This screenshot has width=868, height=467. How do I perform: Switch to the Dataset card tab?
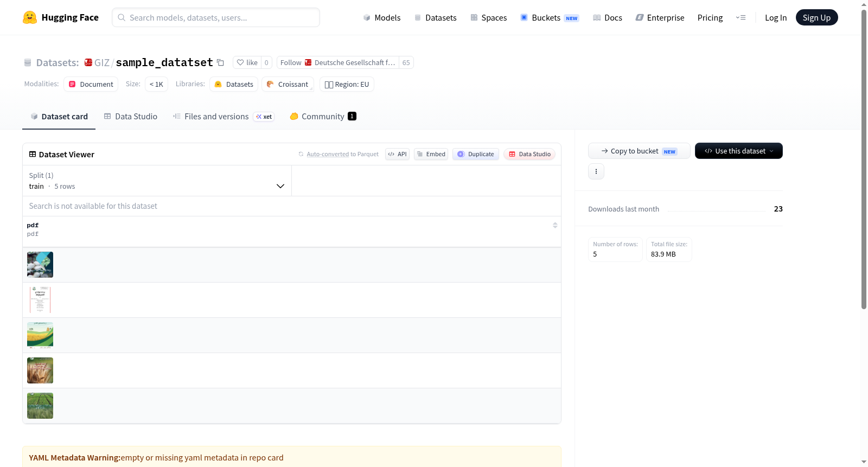[x=59, y=117]
